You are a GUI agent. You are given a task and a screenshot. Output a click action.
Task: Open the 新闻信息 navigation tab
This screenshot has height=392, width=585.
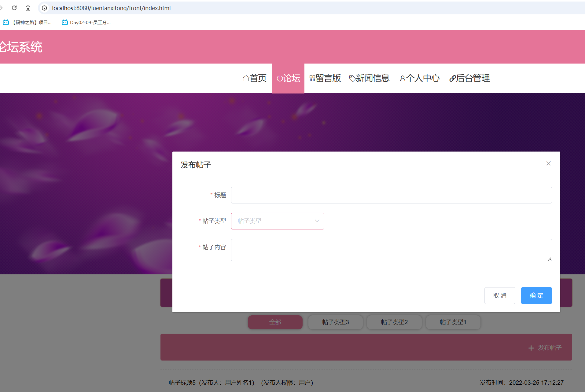[369, 78]
